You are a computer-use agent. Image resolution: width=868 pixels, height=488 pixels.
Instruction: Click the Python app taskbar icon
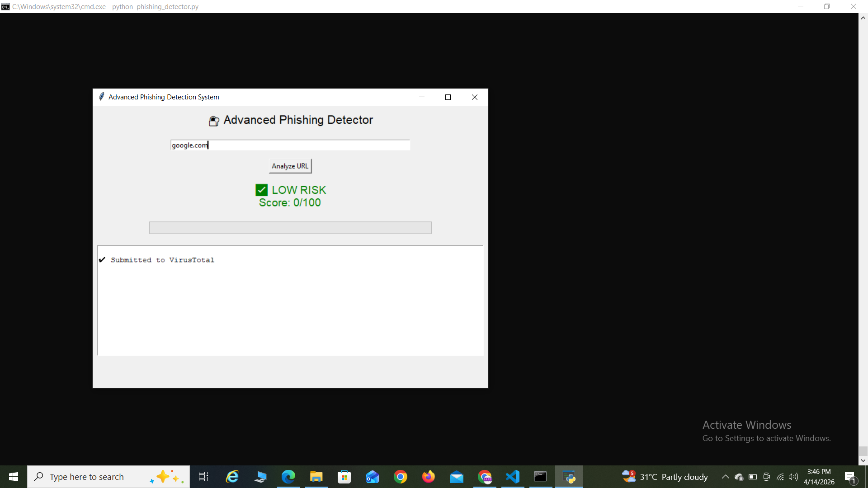(569, 477)
